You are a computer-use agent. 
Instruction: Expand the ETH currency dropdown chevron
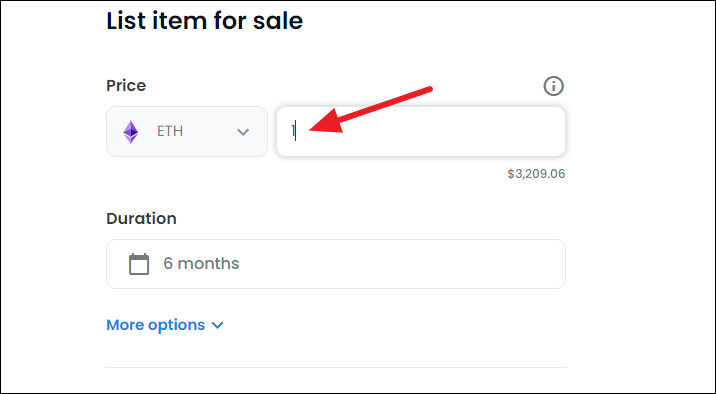[x=243, y=132]
